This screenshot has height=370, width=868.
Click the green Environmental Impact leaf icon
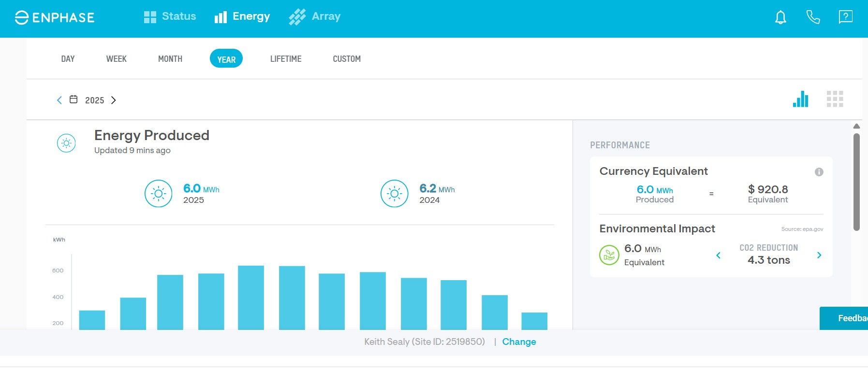609,255
